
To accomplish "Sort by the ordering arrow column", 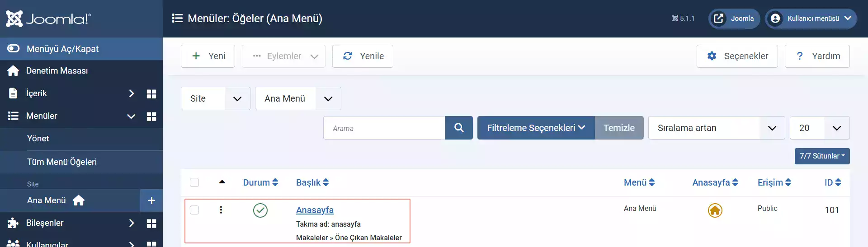I will (222, 182).
